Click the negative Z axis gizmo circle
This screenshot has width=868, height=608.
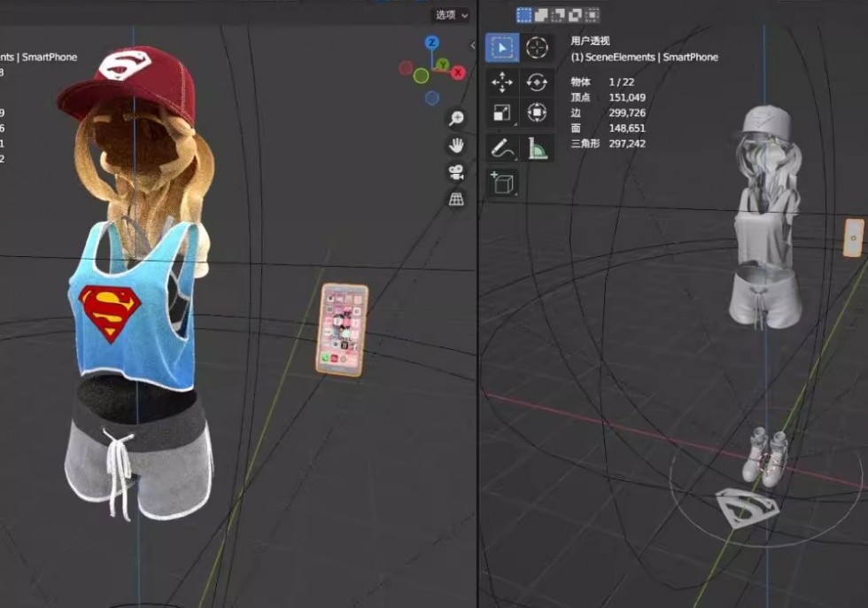pos(432,98)
